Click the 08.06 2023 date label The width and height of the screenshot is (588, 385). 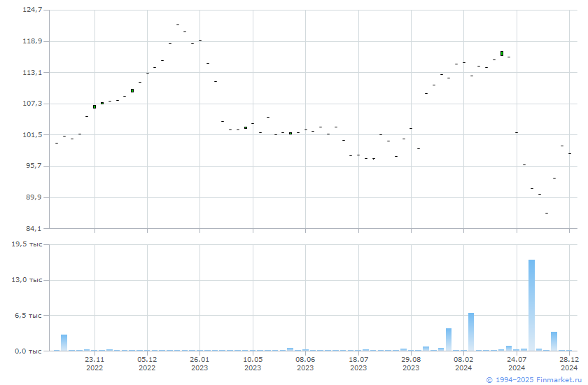click(305, 363)
